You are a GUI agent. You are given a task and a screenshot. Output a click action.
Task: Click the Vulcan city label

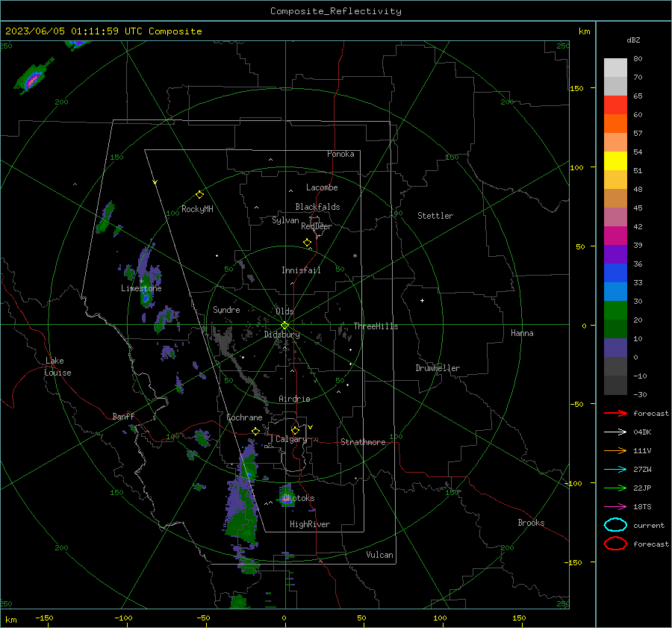tap(380, 555)
